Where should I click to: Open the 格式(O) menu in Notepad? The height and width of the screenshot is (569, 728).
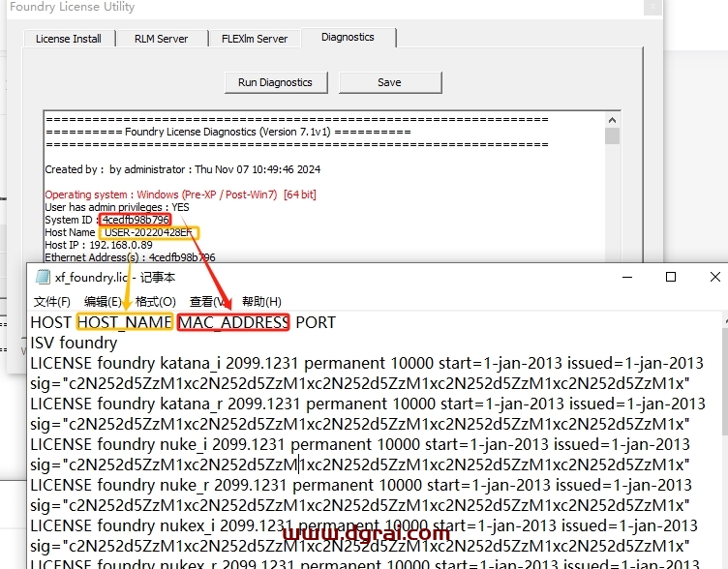[x=156, y=302]
